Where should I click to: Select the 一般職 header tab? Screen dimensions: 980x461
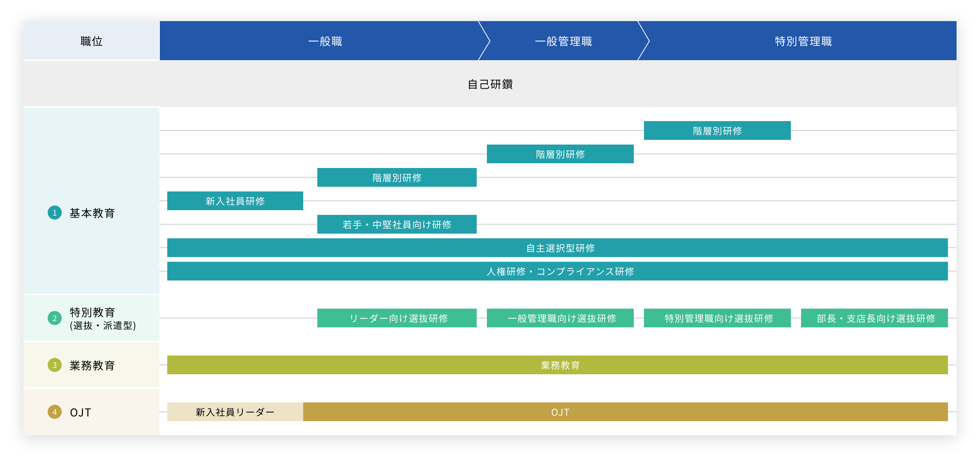pyautogui.click(x=324, y=41)
